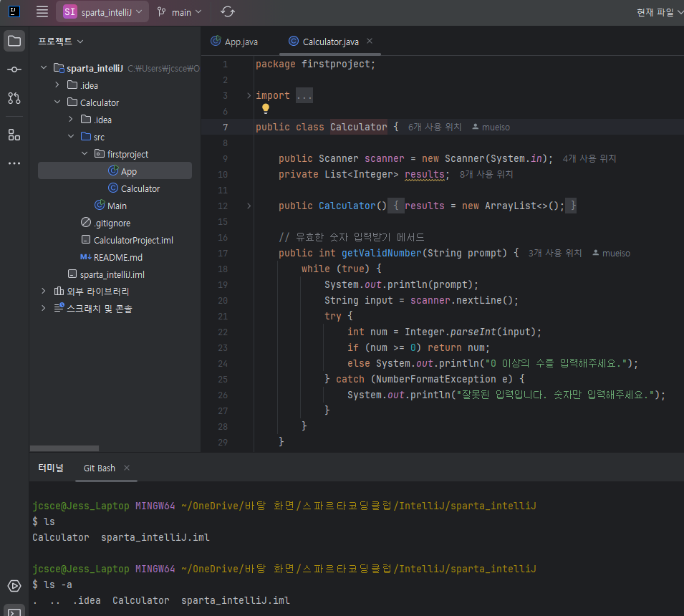Image resolution: width=684 pixels, height=616 pixels.
Task: Click the update project sync icon
Action: (x=228, y=11)
